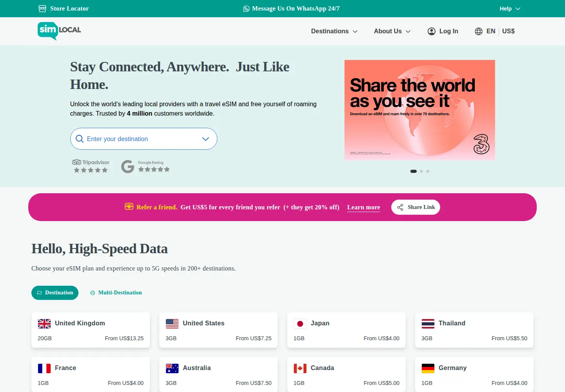565x392 pixels.
Task: Select the US$ currency option
Action: [508, 31]
